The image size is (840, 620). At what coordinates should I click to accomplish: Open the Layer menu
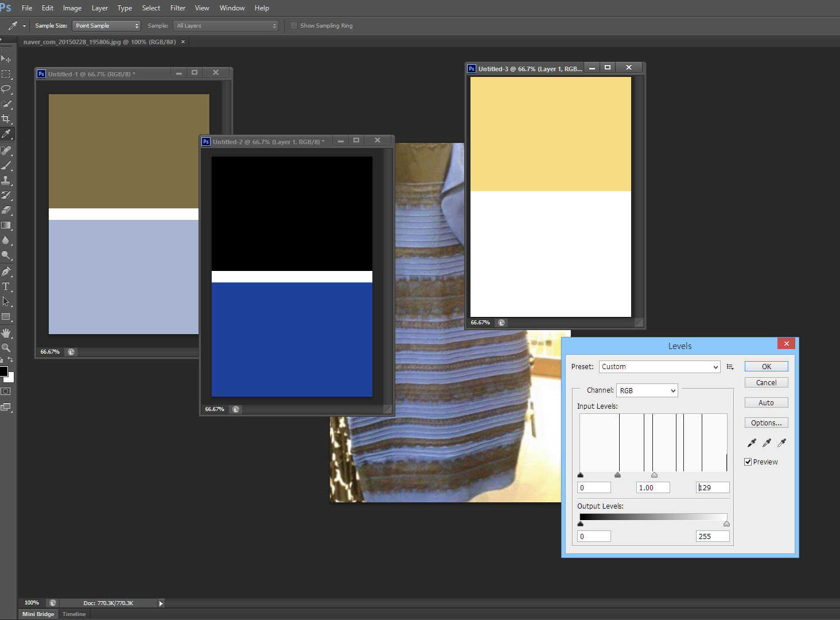(100, 8)
